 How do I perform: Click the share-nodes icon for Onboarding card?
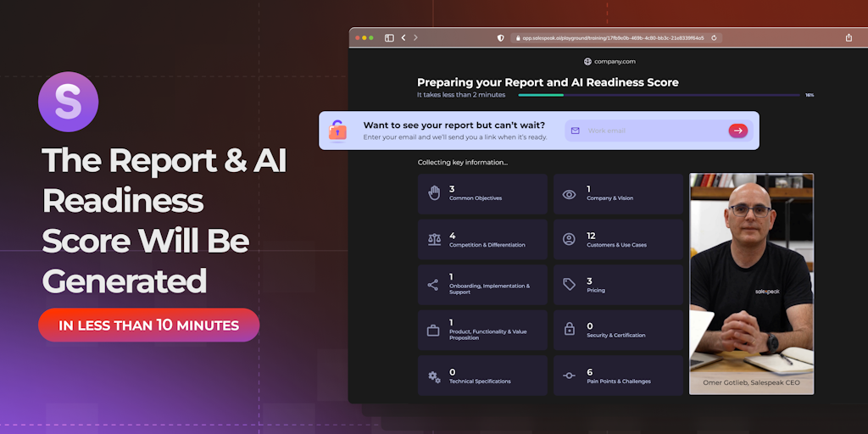click(433, 285)
